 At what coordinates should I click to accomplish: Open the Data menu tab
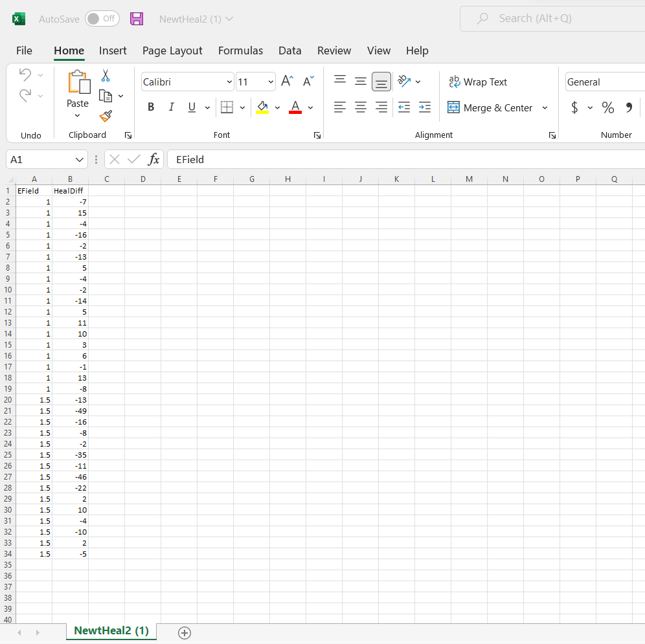coord(289,50)
